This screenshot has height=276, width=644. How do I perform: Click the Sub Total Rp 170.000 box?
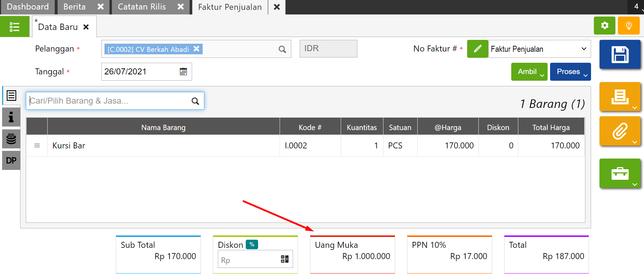tap(158, 254)
